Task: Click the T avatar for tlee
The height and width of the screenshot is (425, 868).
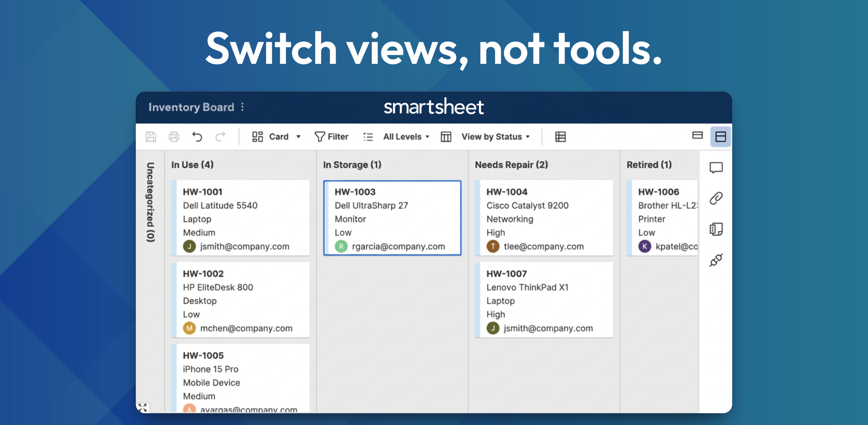Action: point(493,246)
